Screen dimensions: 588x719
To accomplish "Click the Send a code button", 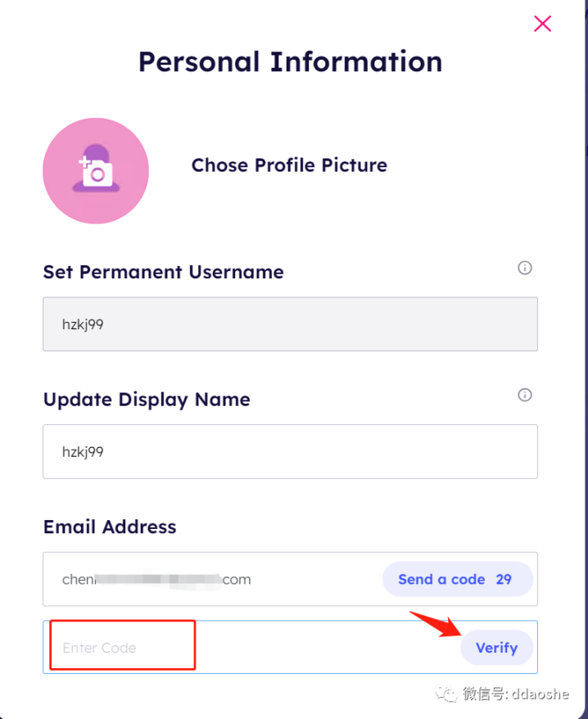I will (x=458, y=579).
